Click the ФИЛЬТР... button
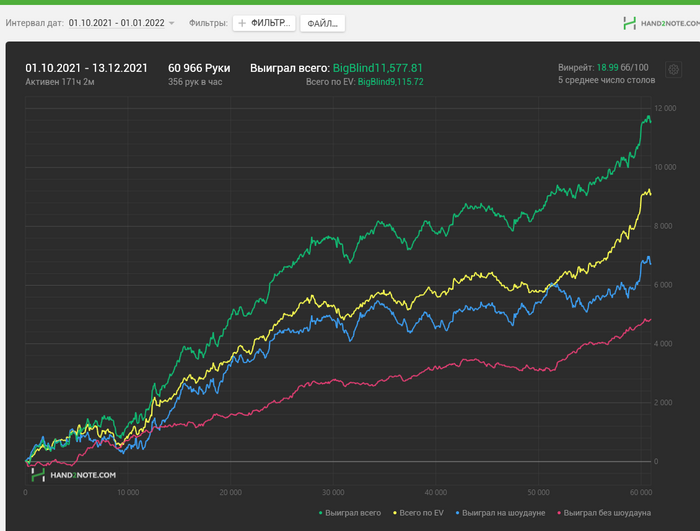Screen dimensions: 700x531 coord(264,23)
